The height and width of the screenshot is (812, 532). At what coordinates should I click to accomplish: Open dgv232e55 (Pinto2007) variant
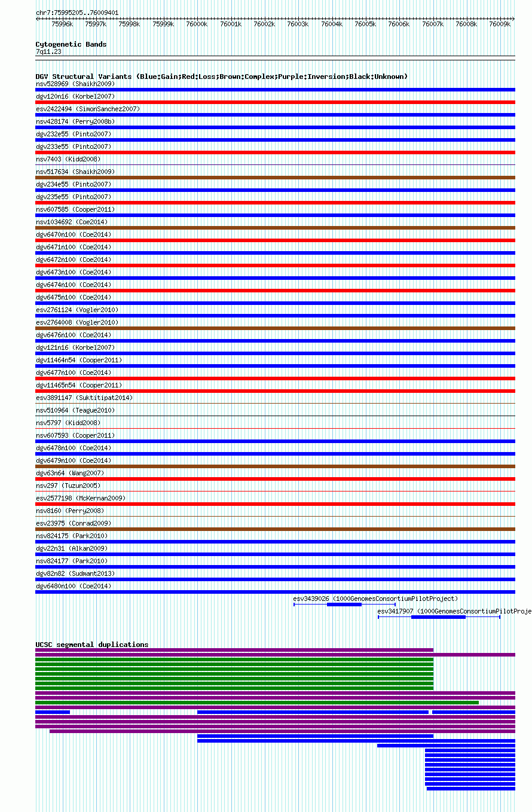pyautogui.click(x=74, y=134)
